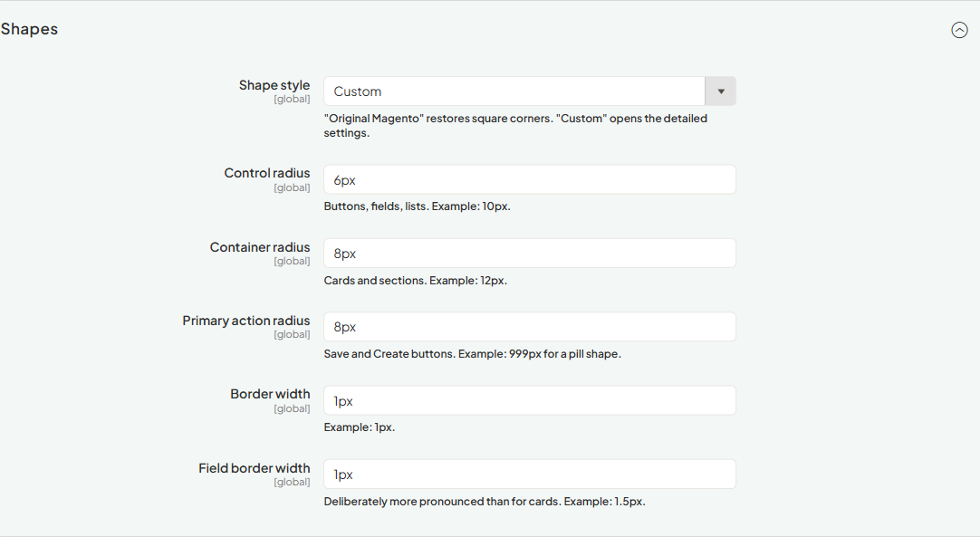The width and height of the screenshot is (980, 537).
Task: Edit the Primary action radius field
Action: click(x=529, y=327)
